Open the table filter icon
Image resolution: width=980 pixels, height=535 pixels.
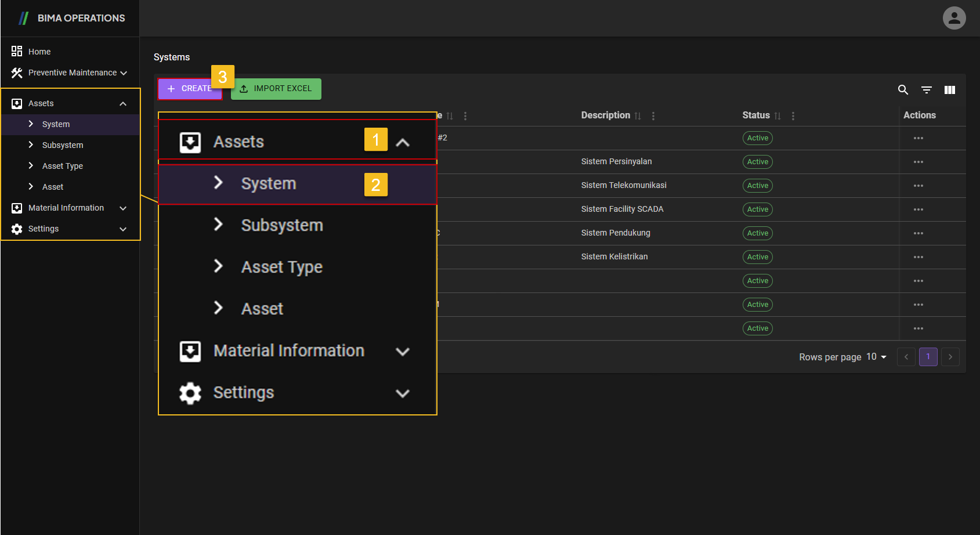click(x=927, y=90)
